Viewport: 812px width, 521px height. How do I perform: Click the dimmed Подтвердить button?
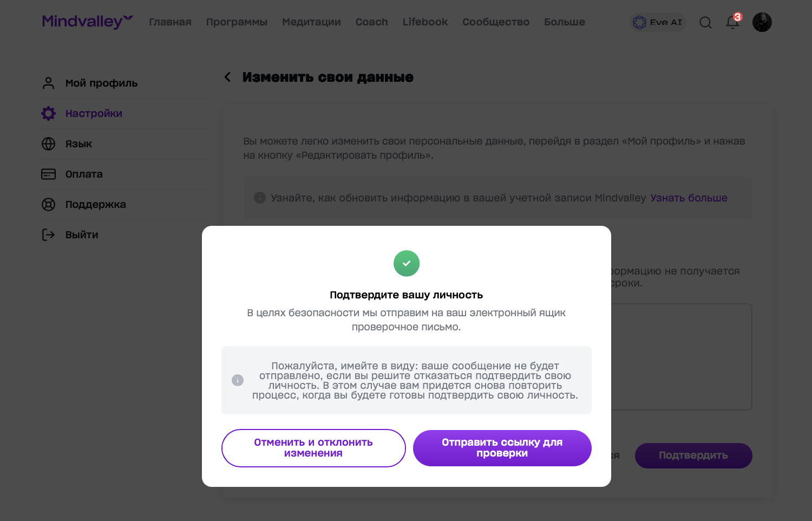pos(693,455)
